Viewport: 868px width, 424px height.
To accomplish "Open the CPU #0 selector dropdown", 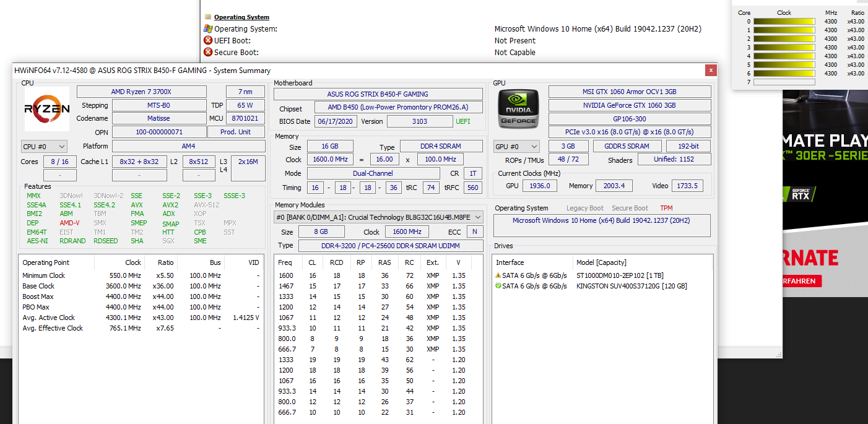I will tap(44, 147).
